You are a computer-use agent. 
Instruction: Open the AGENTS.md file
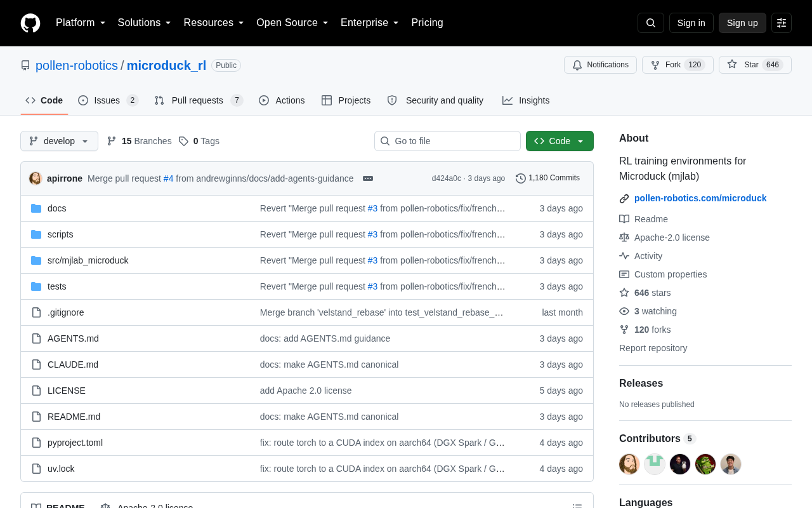coord(73,338)
